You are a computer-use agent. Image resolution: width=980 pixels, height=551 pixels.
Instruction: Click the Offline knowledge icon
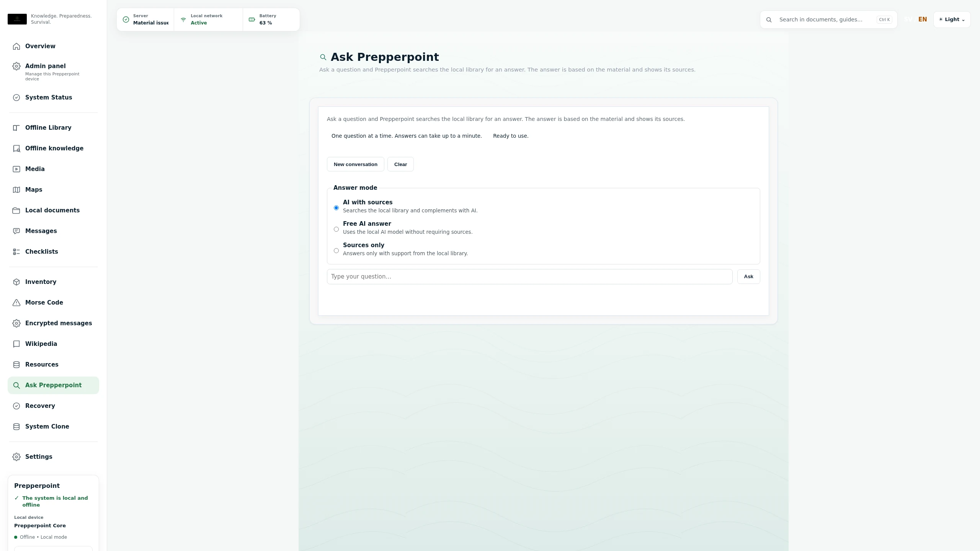click(16, 148)
